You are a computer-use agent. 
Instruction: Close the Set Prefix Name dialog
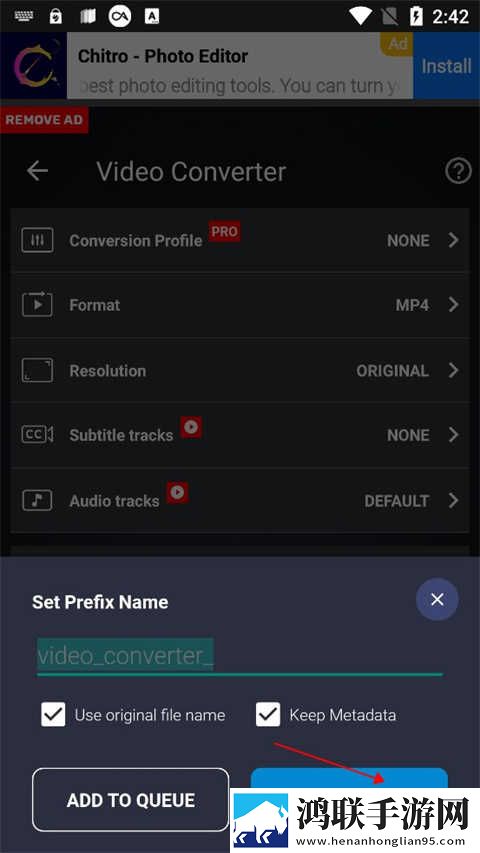pyautogui.click(x=437, y=599)
